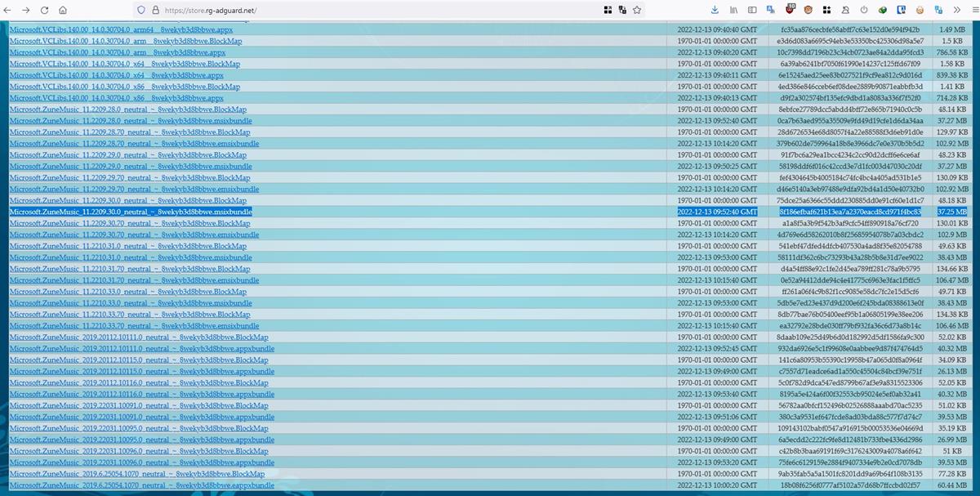The image size is (980, 496).
Task: Select the highlighted date 2022-12-13 09:52:40 GMT
Action: click(x=718, y=212)
